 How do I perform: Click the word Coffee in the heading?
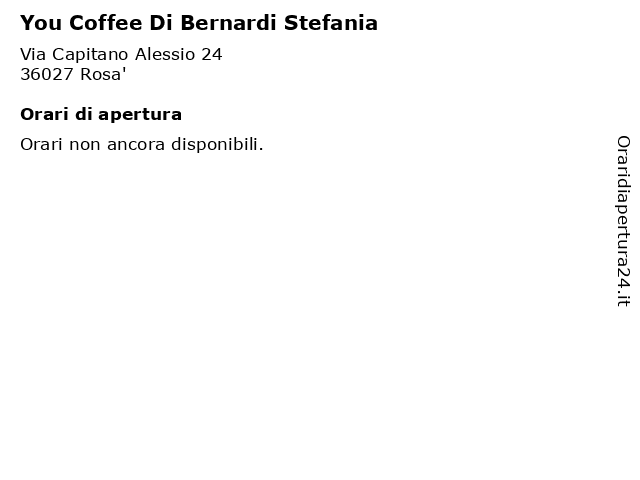coord(105,23)
